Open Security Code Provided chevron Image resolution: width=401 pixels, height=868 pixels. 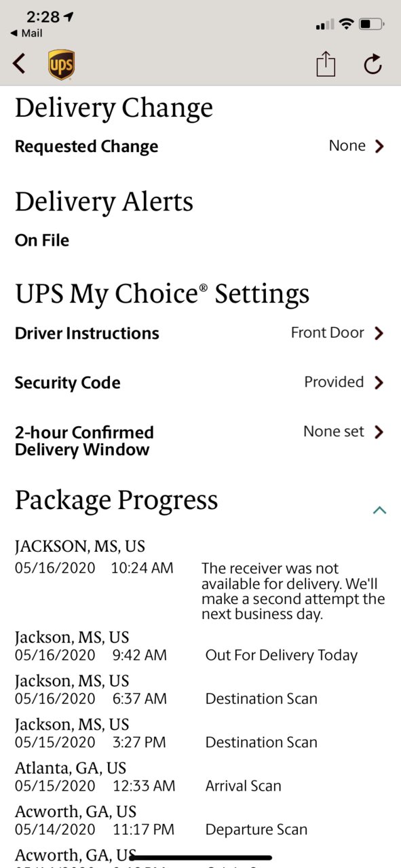click(379, 383)
